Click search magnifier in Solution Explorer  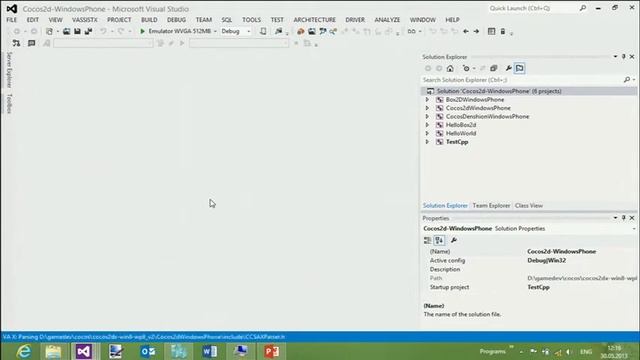click(x=627, y=80)
